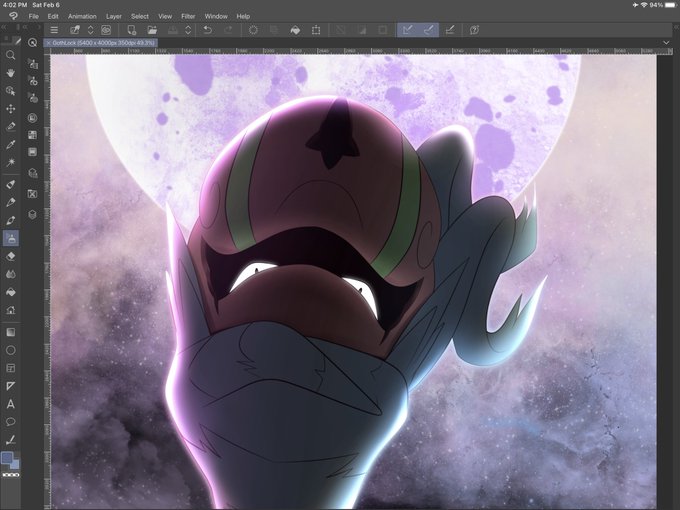Click the battery indicator in status bar
Screen dimensions: 680x510
pyautogui.click(x=670, y=5)
